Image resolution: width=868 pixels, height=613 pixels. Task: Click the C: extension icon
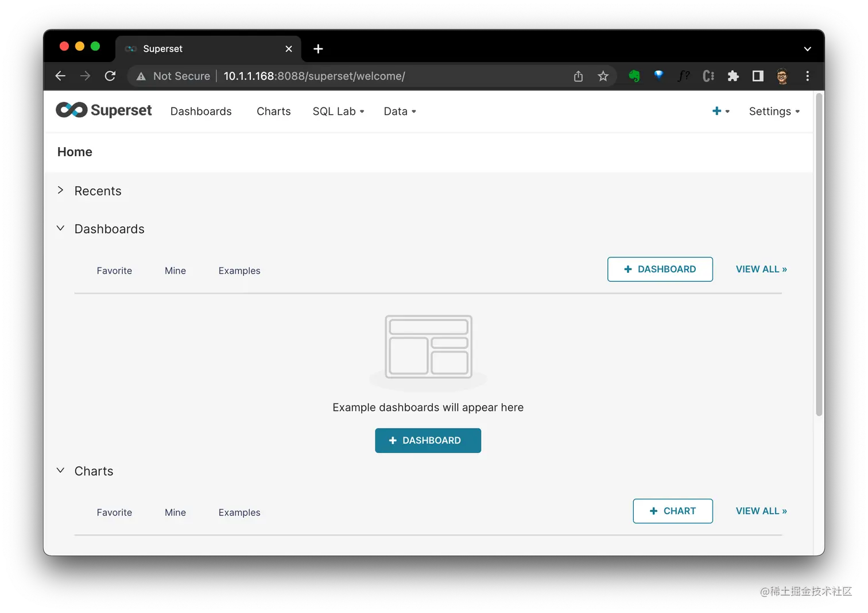click(708, 76)
